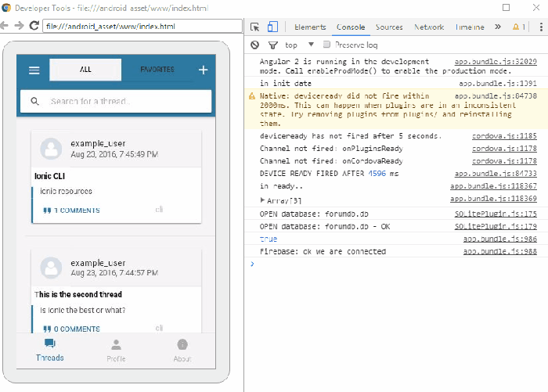Open the top context dropdown
The height and width of the screenshot is (392, 548).
pyautogui.click(x=300, y=45)
